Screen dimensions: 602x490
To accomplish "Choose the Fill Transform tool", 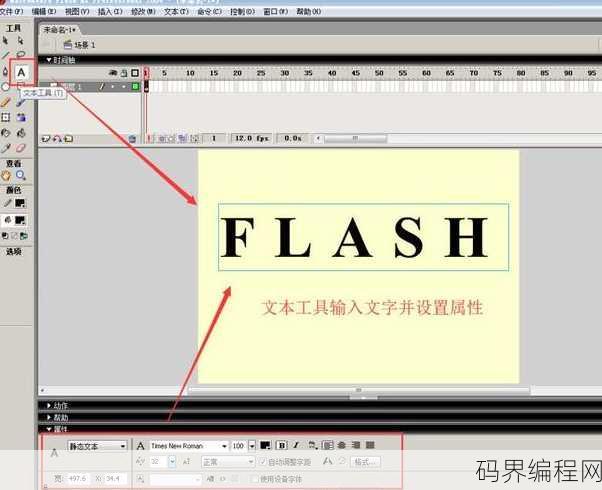I will click(x=21, y=118).
